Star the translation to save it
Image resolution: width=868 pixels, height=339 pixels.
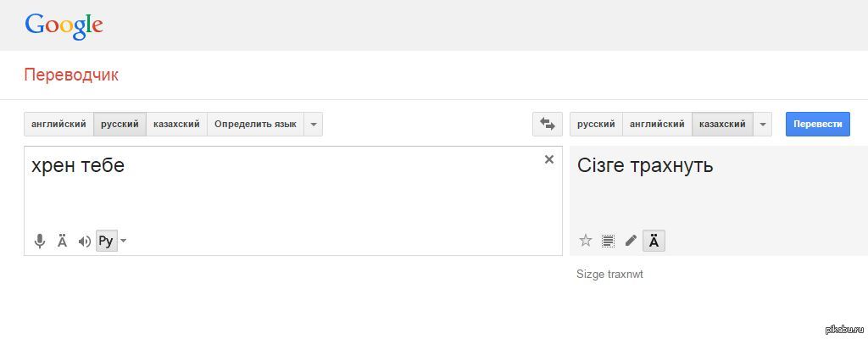[585, 241]
